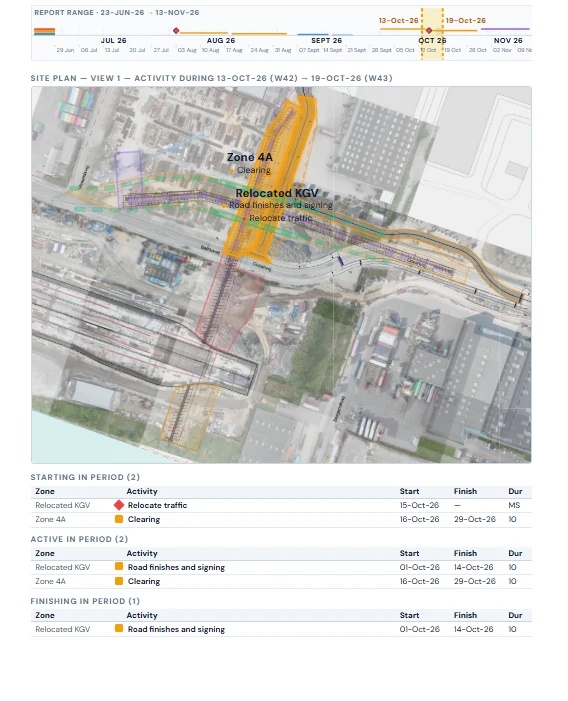
Task: Click Zone 4A in the Starting table
Action: click(50, 519)
